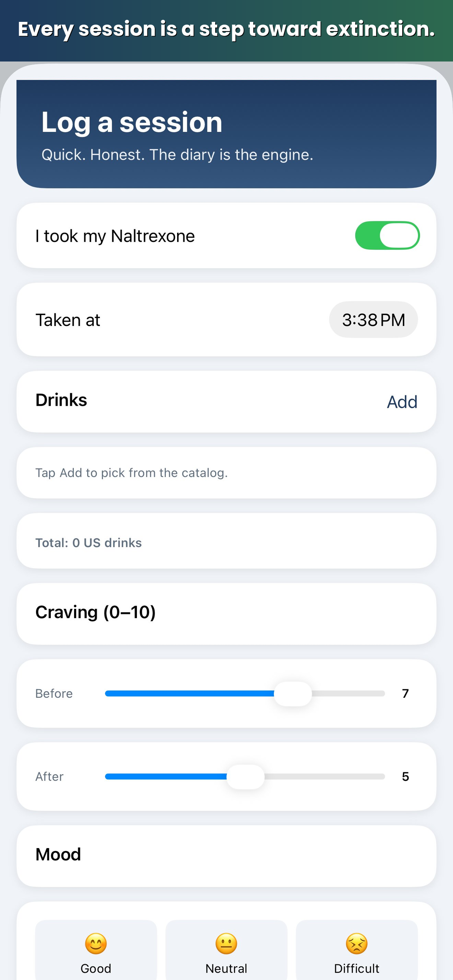Open the 3:38 PM time picker
This screenshot has width=453, height=980.
[373, 320]
